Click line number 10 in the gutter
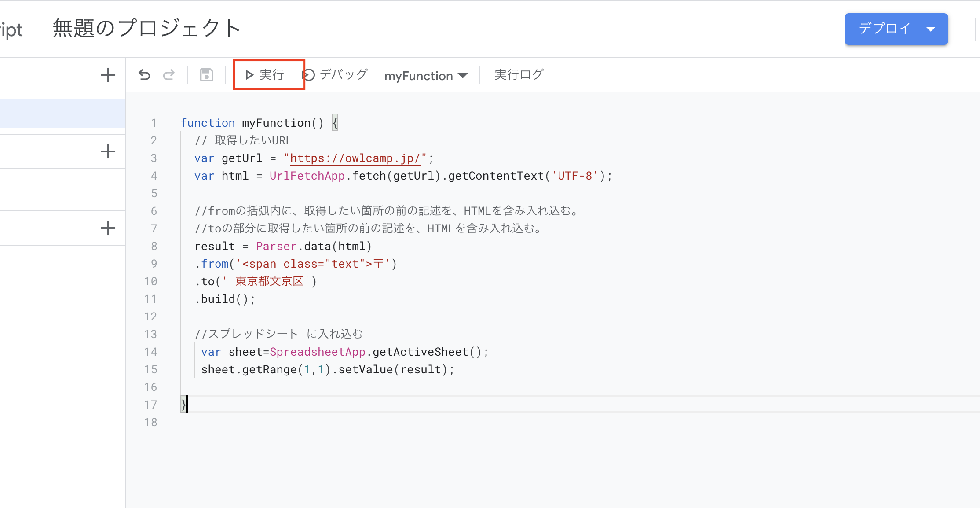980x508 pixels. pos(151,281)
